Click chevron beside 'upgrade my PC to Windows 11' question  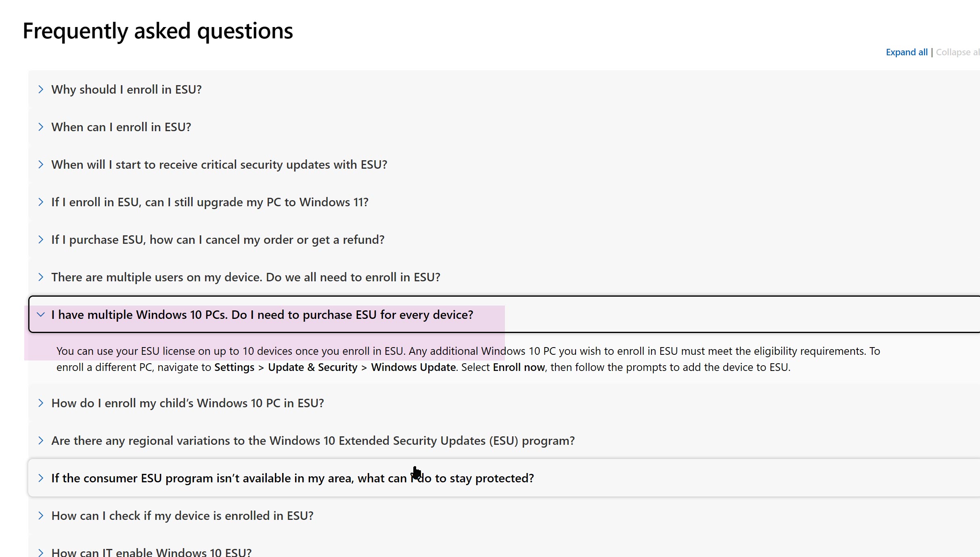pos(41,202)
